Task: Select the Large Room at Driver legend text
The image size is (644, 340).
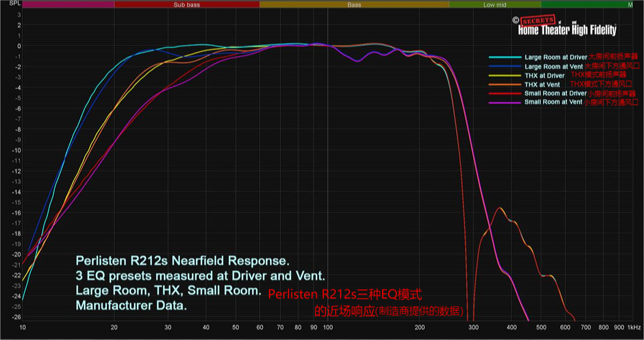Action: (556, 57)
